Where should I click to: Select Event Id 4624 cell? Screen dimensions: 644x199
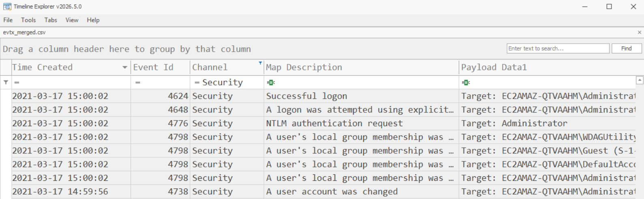pyautogui.click(x=160, y=96)
